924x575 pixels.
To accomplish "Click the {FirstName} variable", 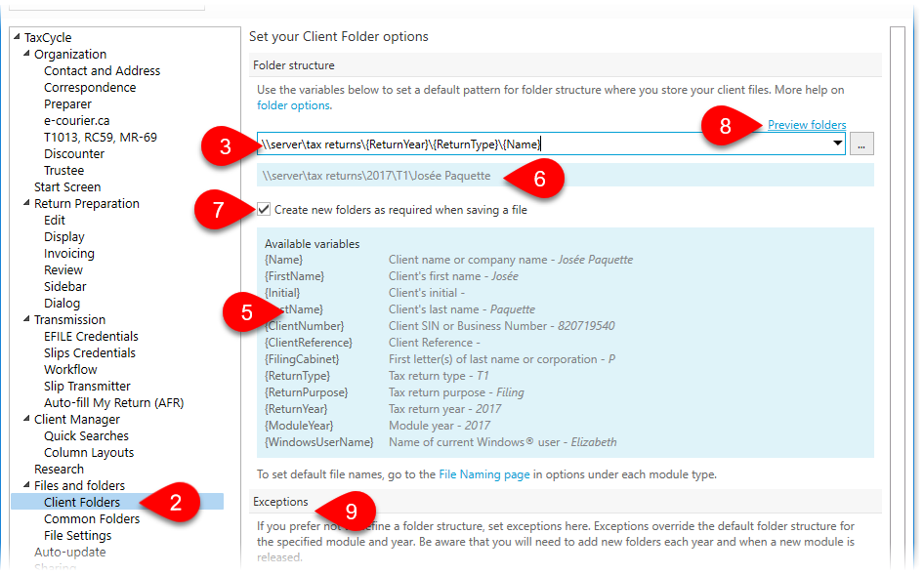I will click(x=294, y=276).
